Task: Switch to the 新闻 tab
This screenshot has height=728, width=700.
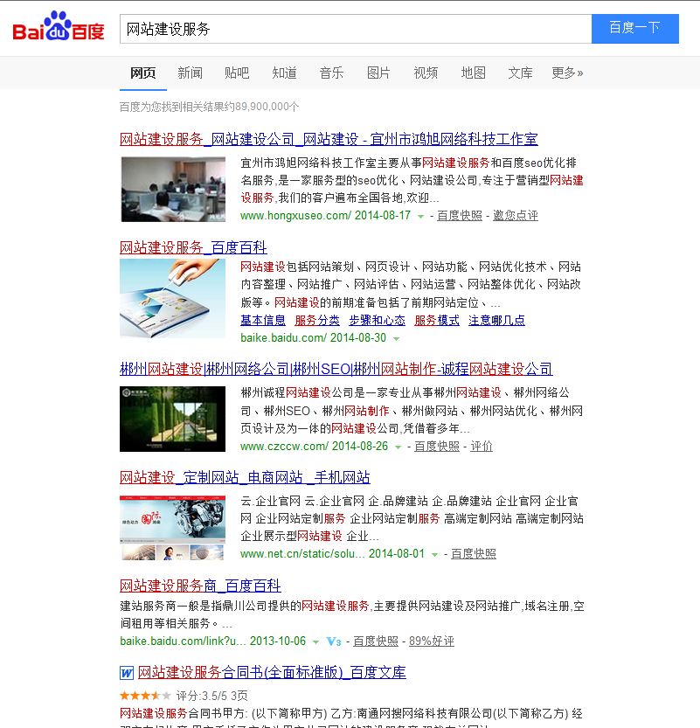Action: coord(190,73)
